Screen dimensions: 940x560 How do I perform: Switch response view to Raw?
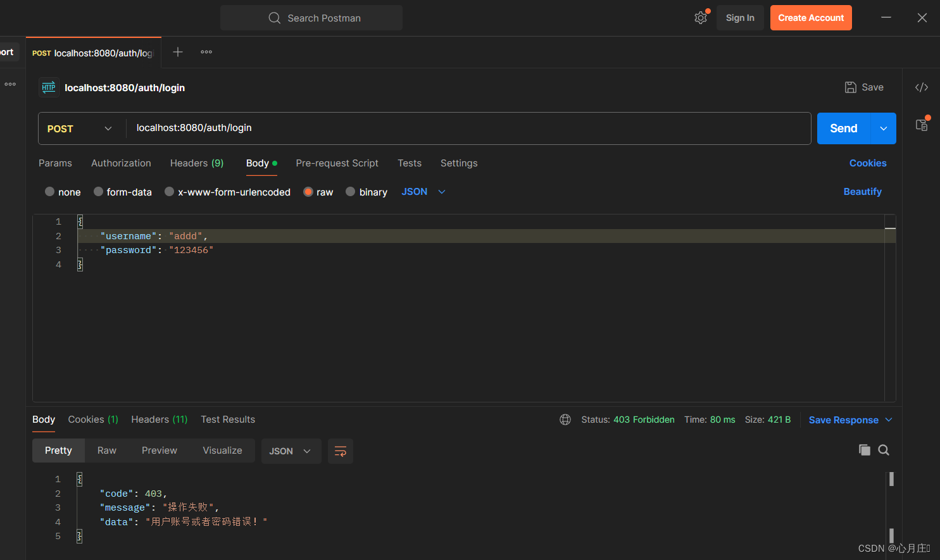click(x=107, y=451)
